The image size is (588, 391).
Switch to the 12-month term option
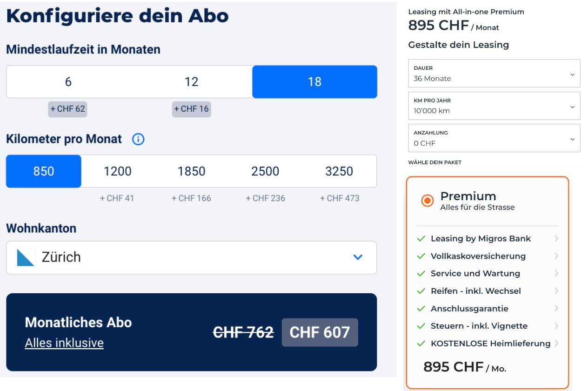[192, 81]
